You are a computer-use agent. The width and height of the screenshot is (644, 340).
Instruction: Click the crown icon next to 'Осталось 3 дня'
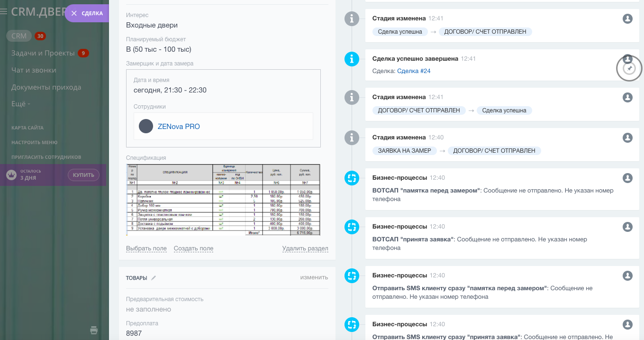(x=11, y=175)
